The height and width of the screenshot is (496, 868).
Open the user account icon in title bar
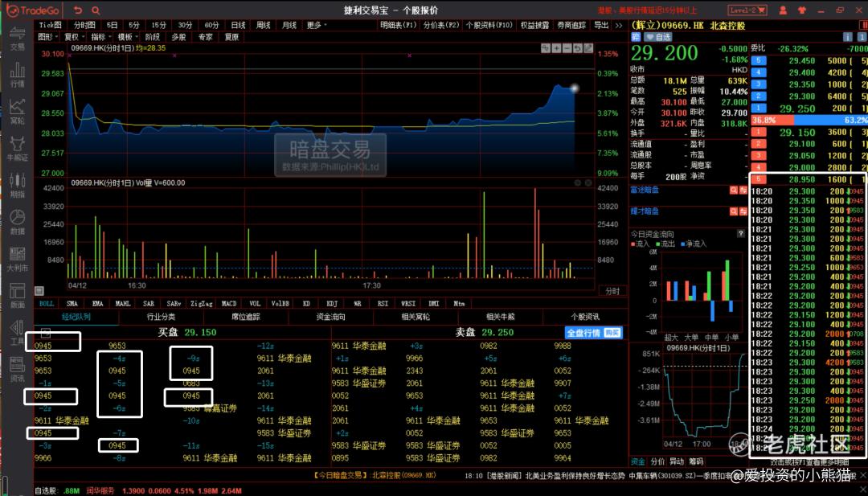(784, 10)
